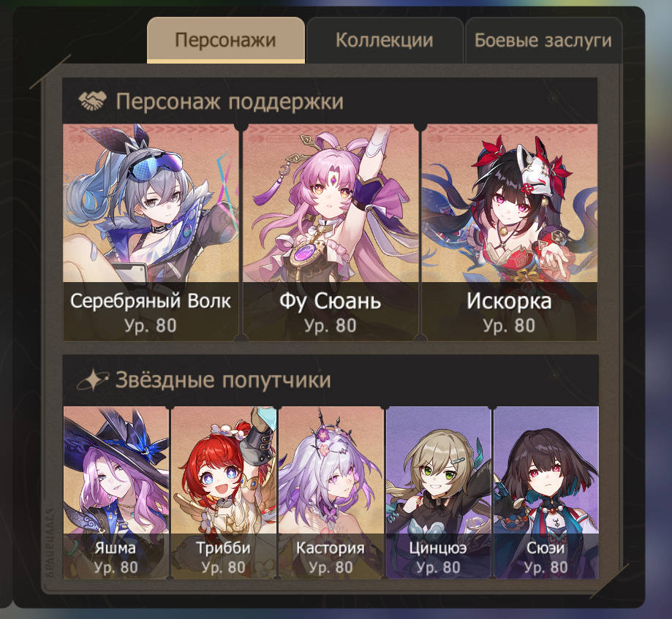Click the Персонаж поддержки section header
Image resolution: width=672 pixels, height=619 pixels.
[330, 101]
